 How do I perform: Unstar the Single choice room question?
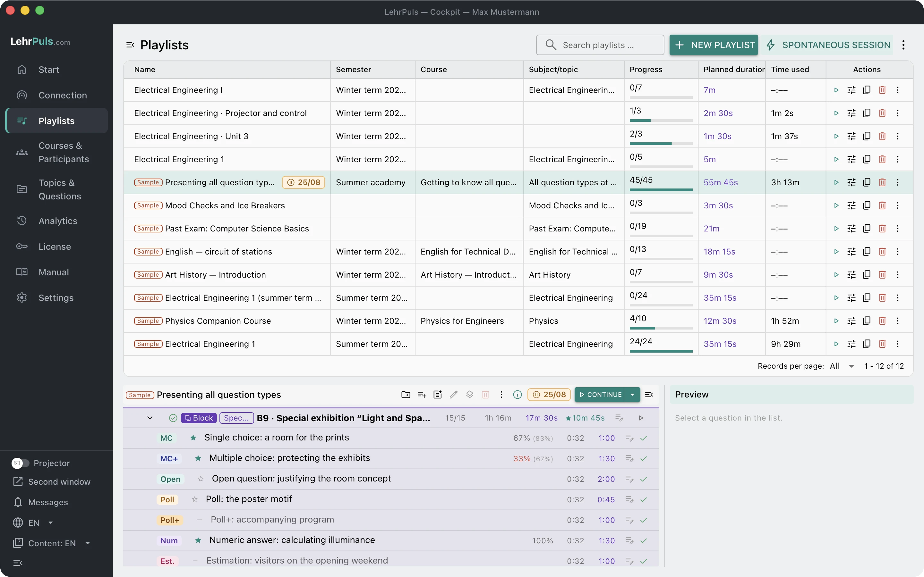(x=193, y=438)
